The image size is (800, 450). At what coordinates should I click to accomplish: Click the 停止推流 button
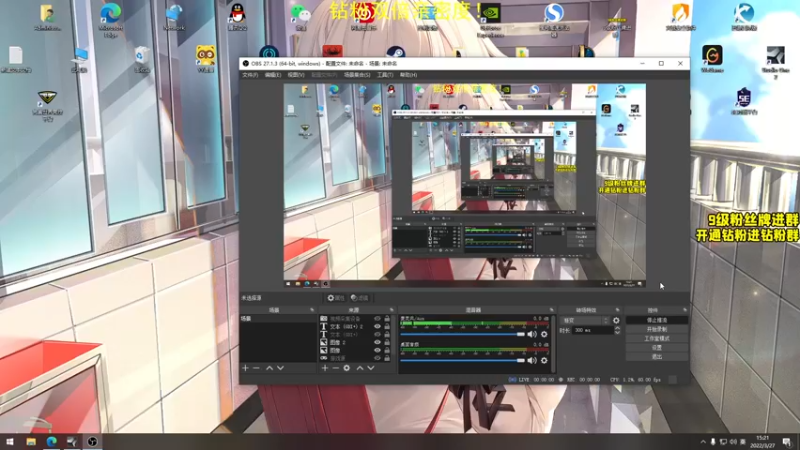tap(657, 320)
